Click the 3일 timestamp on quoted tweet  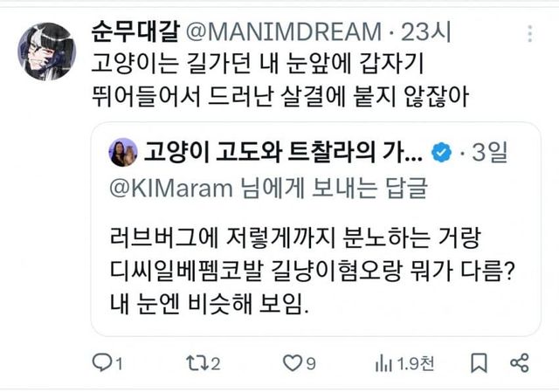(489, 153)
